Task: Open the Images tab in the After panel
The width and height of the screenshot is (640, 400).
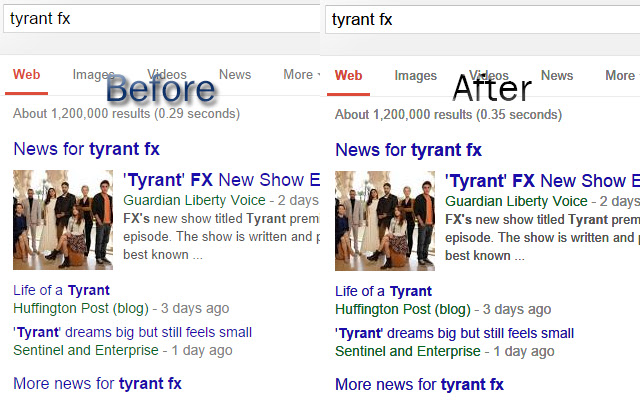Action: coord(415,76)
